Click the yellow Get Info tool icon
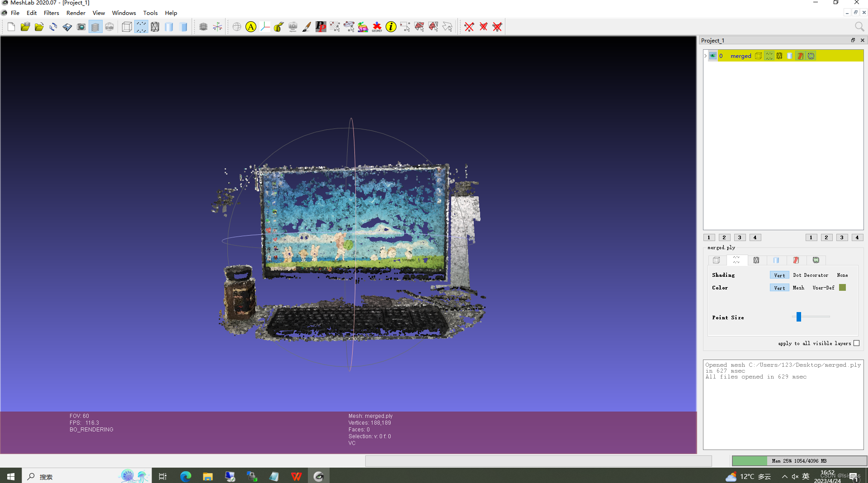The width and height of the screenshot is (868, 483). pyautogui.click(x=391, y=27)
